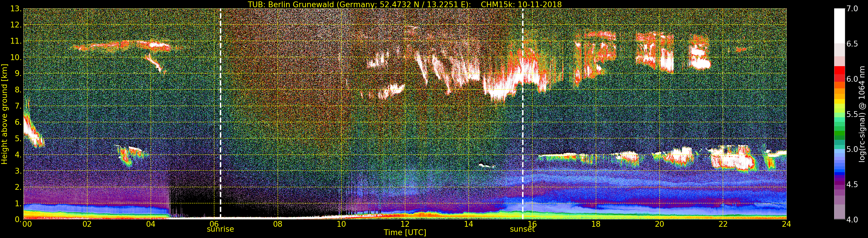
Task: Click the 'sunset' label below the axis
Action: [x=522, y=229]
